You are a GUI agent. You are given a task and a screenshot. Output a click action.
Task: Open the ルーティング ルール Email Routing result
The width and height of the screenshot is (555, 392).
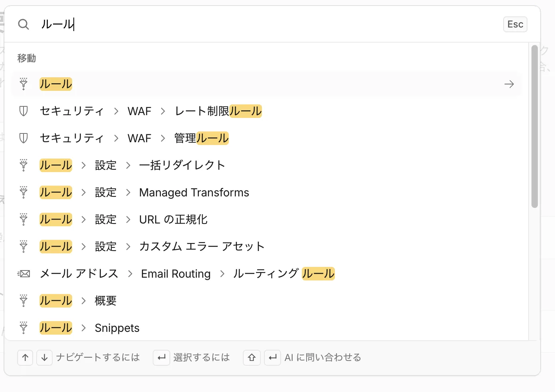point(266,274)
